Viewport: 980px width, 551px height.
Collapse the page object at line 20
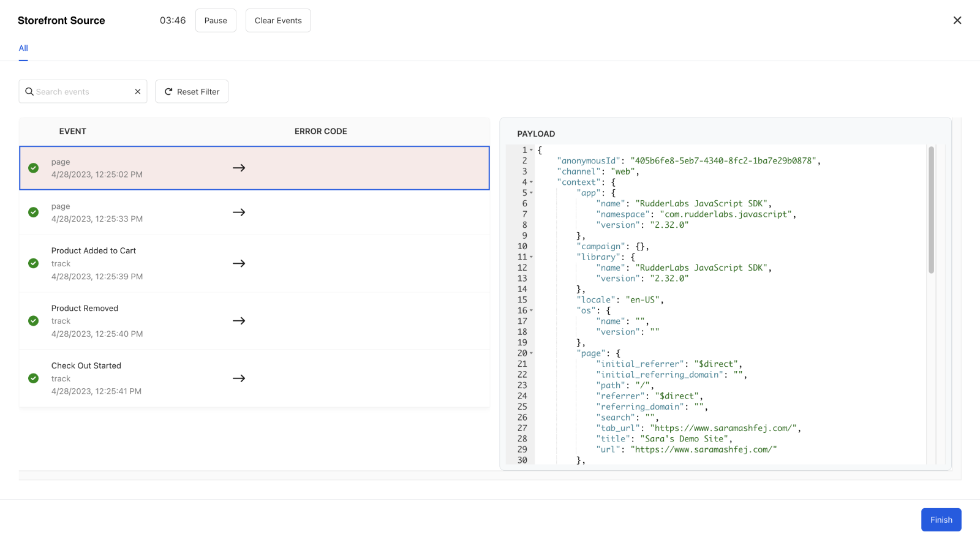point(530,353)
